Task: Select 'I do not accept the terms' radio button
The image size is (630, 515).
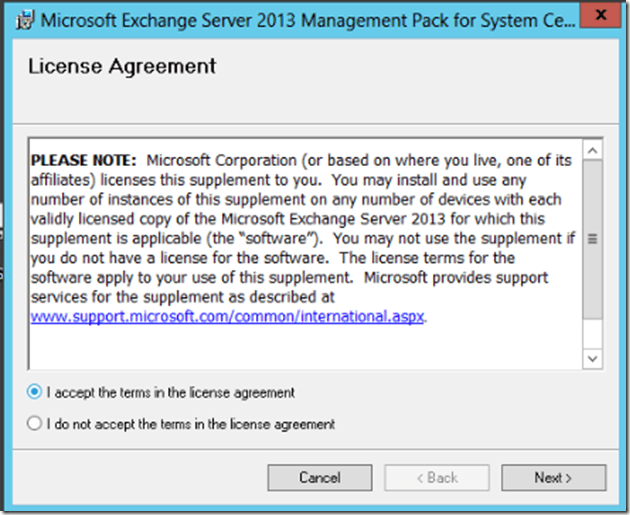Action: 36,424
